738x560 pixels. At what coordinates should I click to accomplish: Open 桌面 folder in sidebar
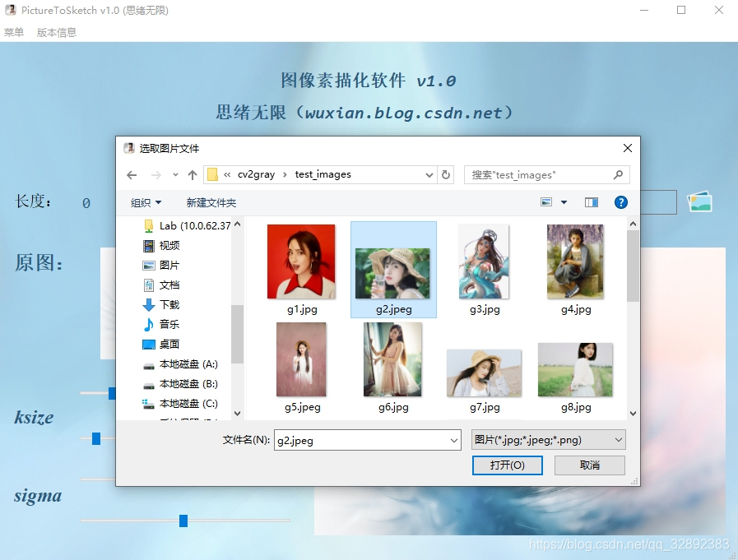tap(160, 345)
